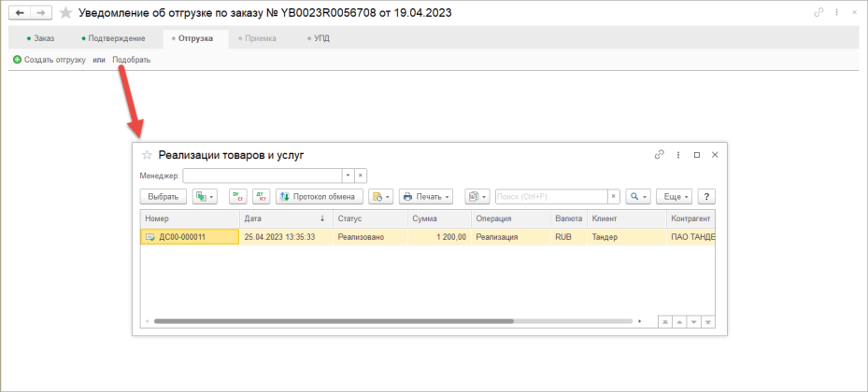Click amount cell 1 200,00
The height and width of the screenshot is (392, 868).
pos(439,237)
